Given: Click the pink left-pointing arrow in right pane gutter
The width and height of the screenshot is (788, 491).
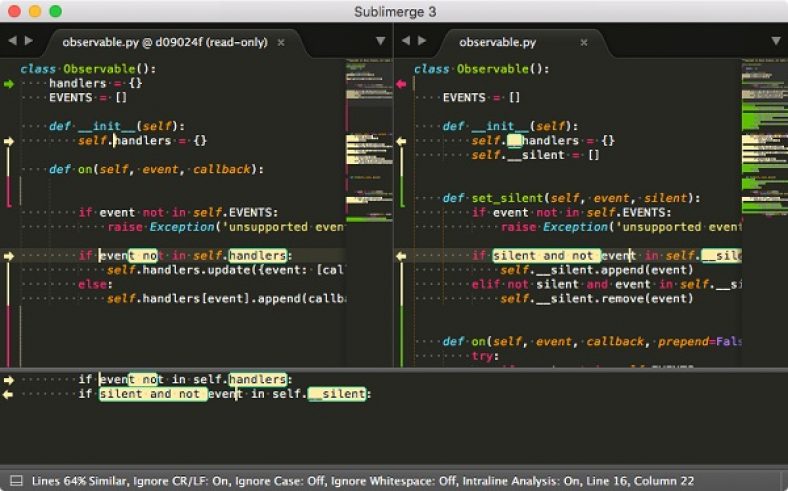Looking at the screenshot, I should coord(402,84).
